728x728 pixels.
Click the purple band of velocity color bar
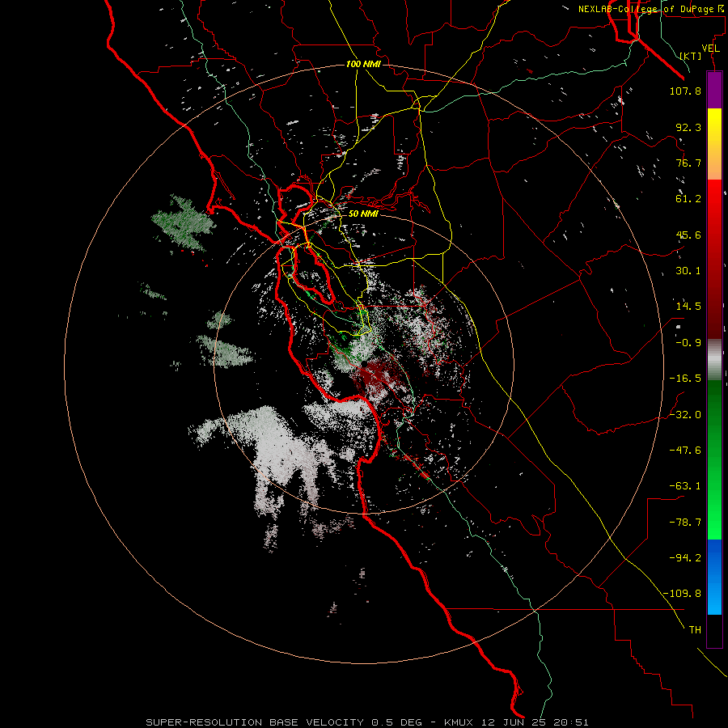click(x=714, y=90)
